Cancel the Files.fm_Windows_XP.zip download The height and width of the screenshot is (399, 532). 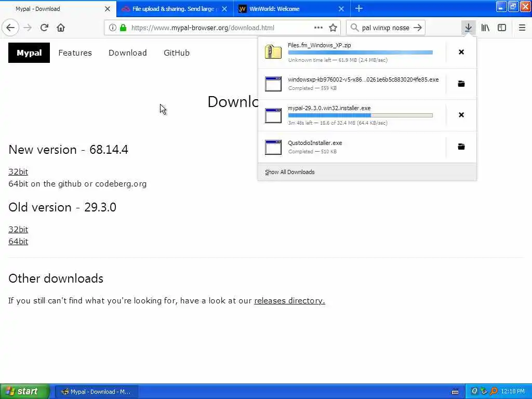(461, 52)
